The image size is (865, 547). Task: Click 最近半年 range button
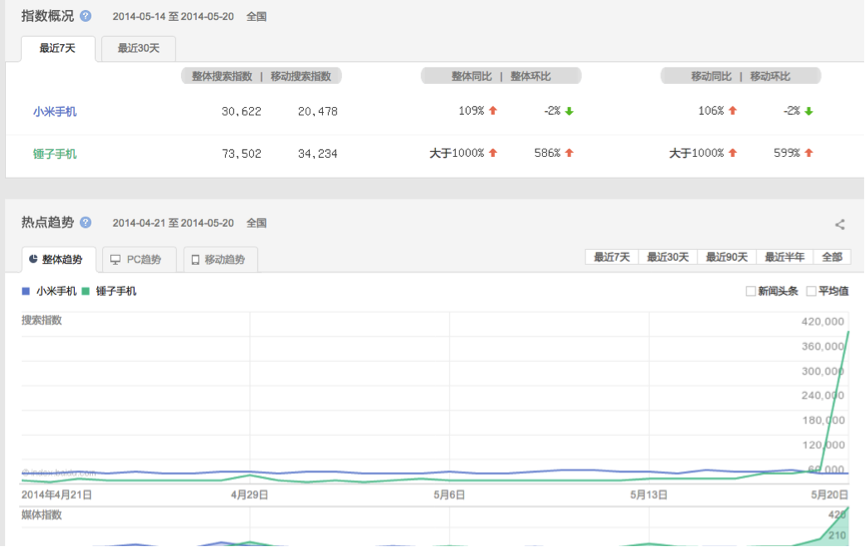784,257
